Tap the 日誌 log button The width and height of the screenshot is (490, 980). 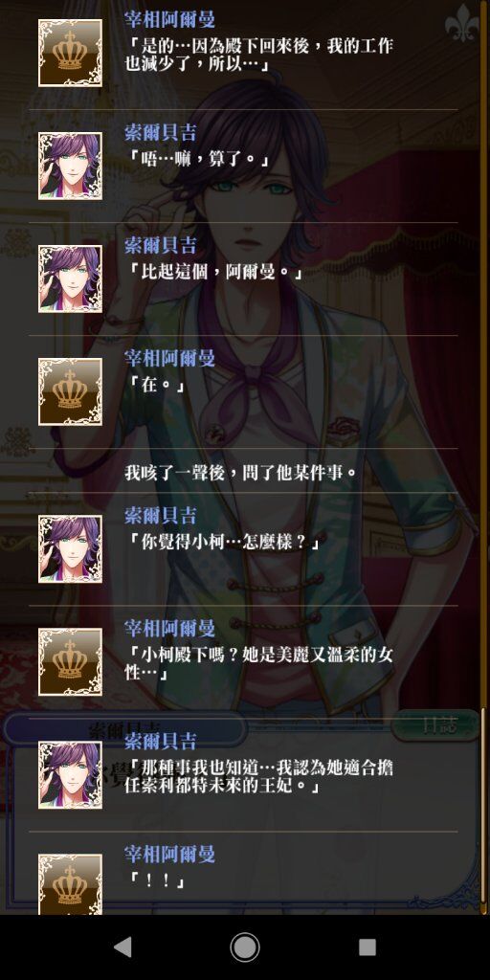tap(435, 725)
